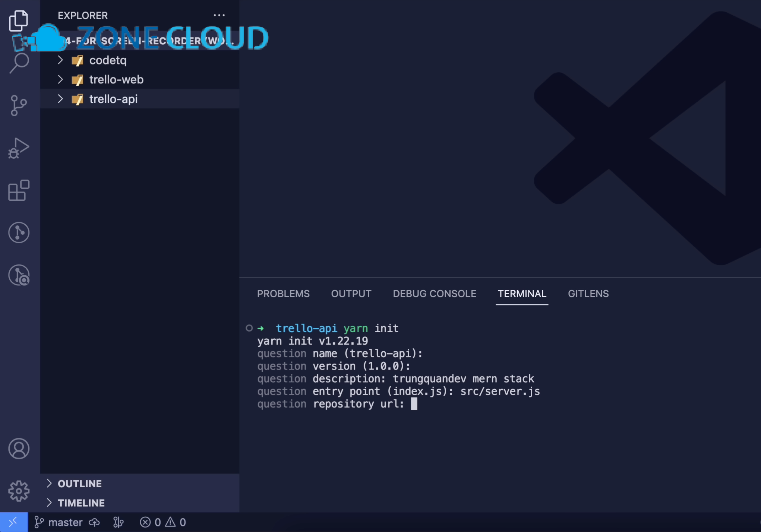The width and height of the screenshot is (761, 532).
Task: Click the Git graph icon in status bar
Action: tap(118, 522)
